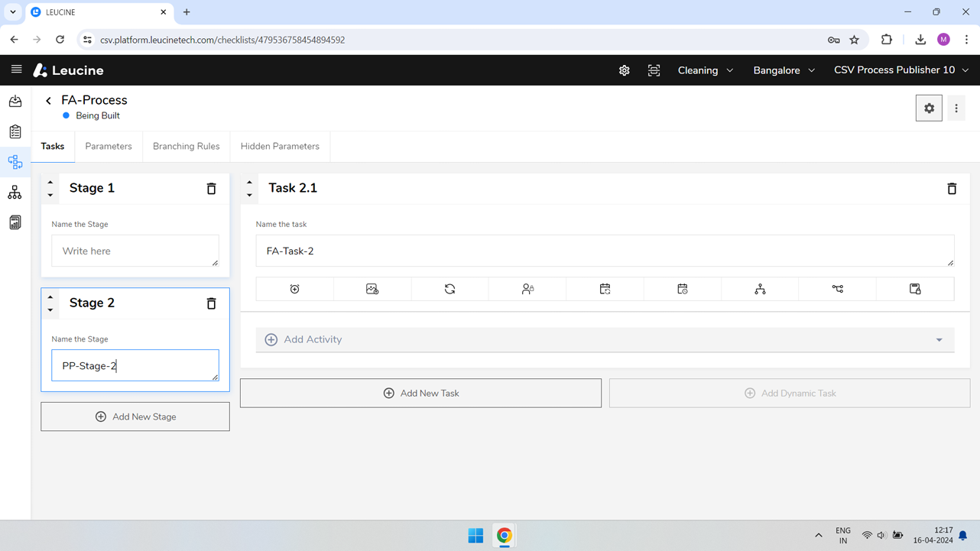The image size is (980, 551).
Task: Open the three-dot more options menu
Action: pyautogui.click(x=956, y=109)
